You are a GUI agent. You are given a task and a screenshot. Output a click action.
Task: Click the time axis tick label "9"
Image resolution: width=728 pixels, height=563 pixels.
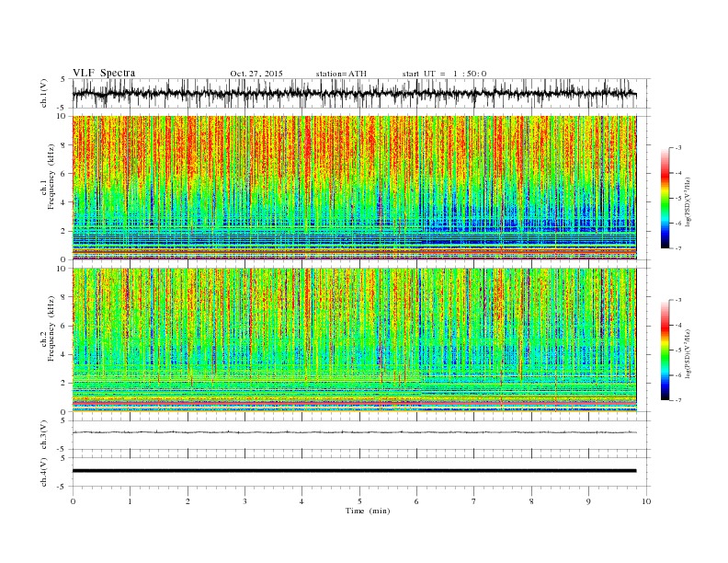point(588,501)
